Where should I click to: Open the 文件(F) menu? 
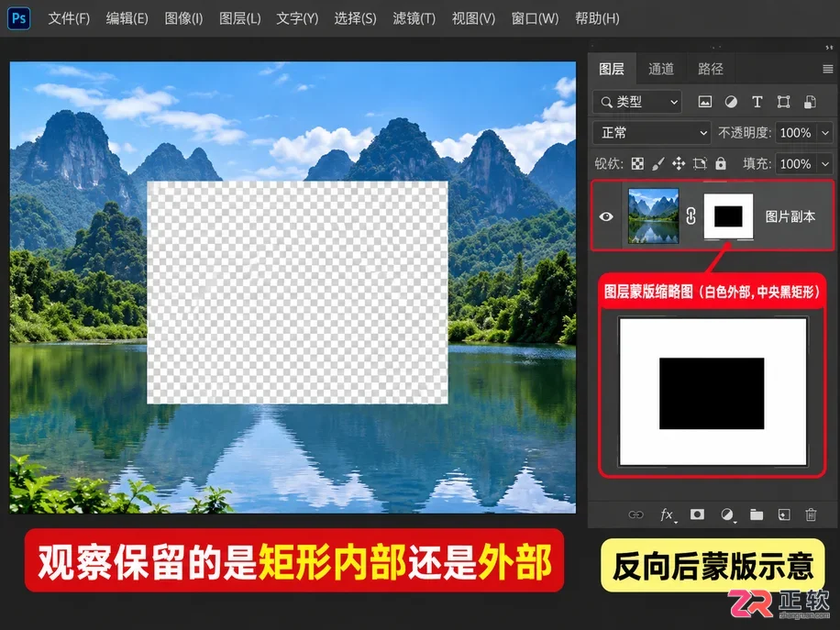[x=69, y=18]
